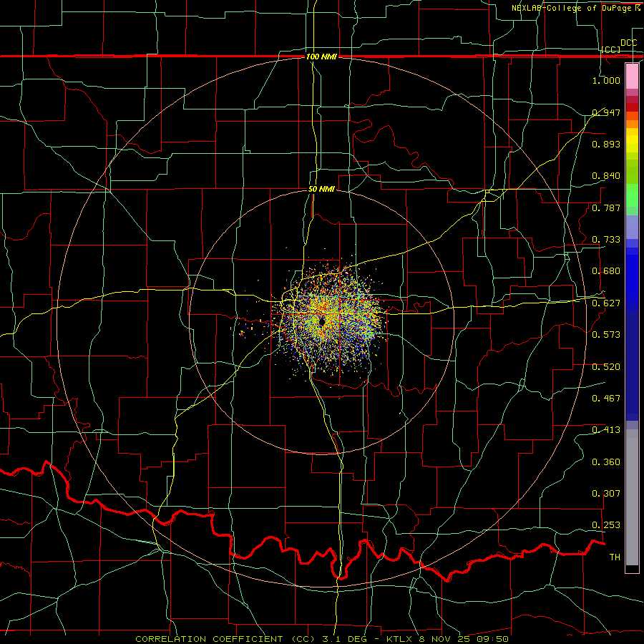
Task: Click the DCC label above the color scale
Action: [x=628, y=43]
